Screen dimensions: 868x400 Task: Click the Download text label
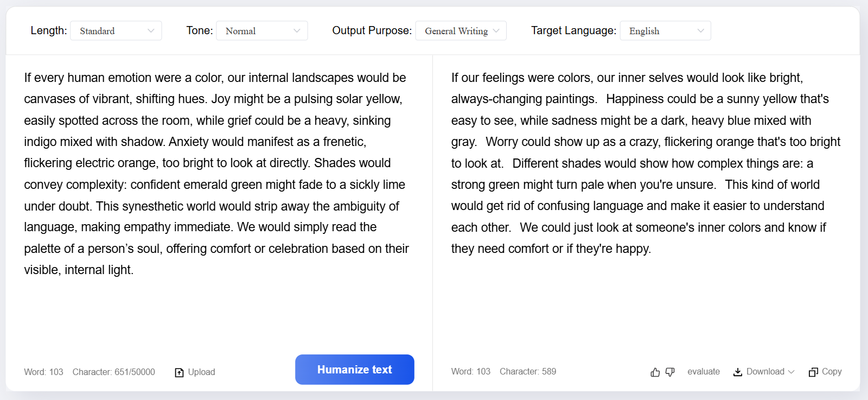(765, 372)
